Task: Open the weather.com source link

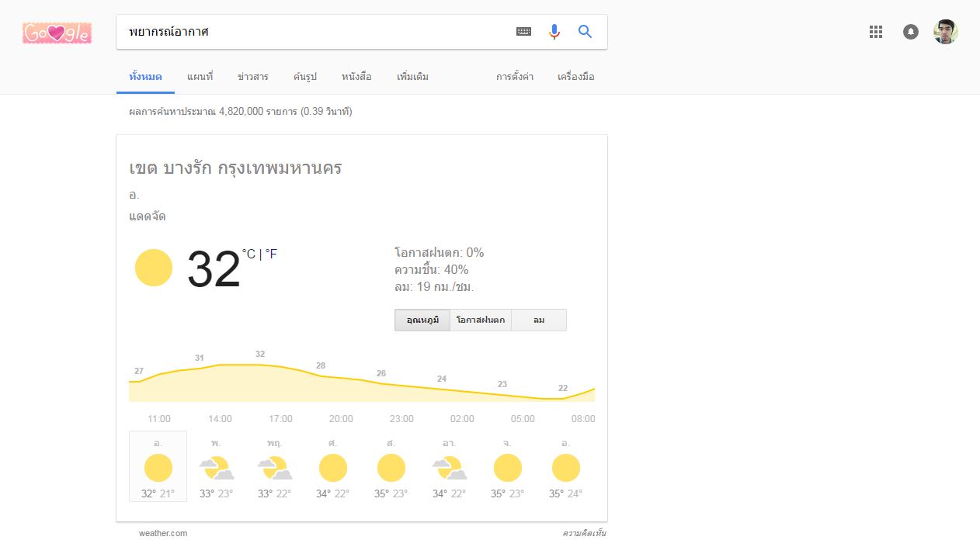Action: pos(163,533)
